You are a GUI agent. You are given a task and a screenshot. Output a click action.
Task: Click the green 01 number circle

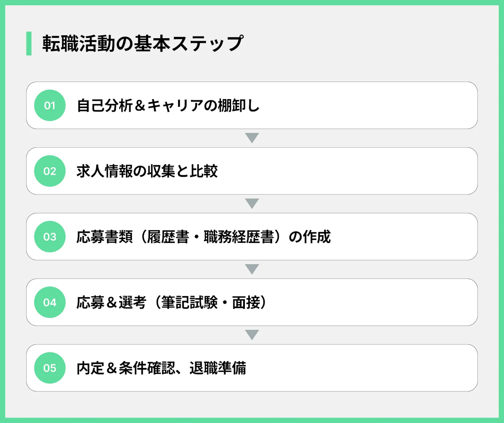[x=50, y=105]
